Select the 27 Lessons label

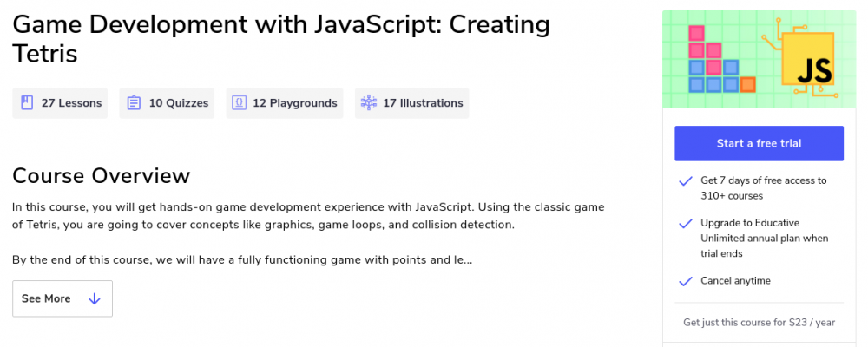point(71,103)
